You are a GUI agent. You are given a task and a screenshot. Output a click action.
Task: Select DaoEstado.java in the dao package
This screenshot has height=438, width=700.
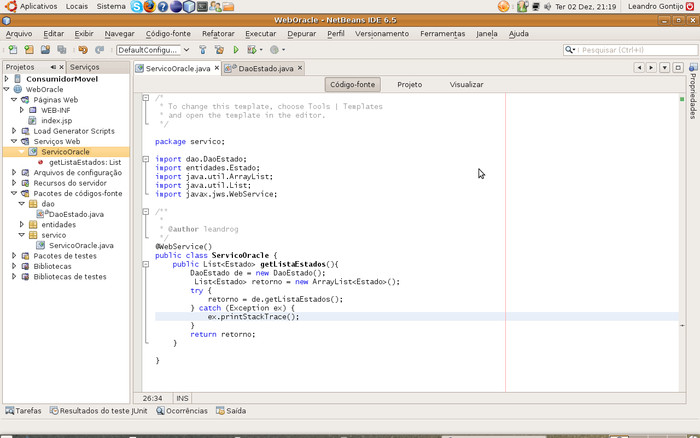(76, 214)
